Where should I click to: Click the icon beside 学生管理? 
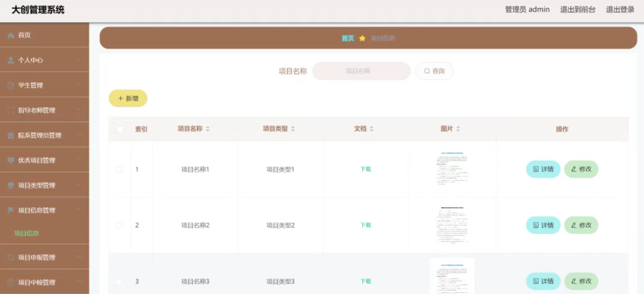(x=11, y=86)
